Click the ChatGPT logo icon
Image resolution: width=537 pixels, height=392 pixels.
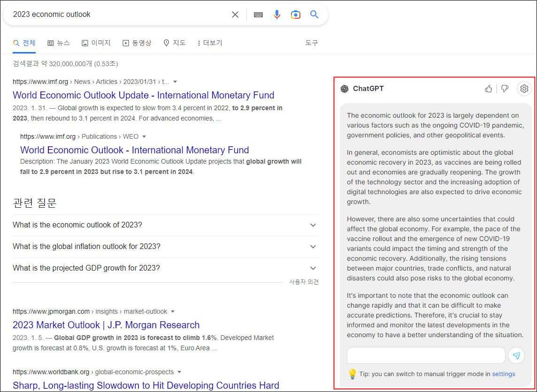coord(345,89)
